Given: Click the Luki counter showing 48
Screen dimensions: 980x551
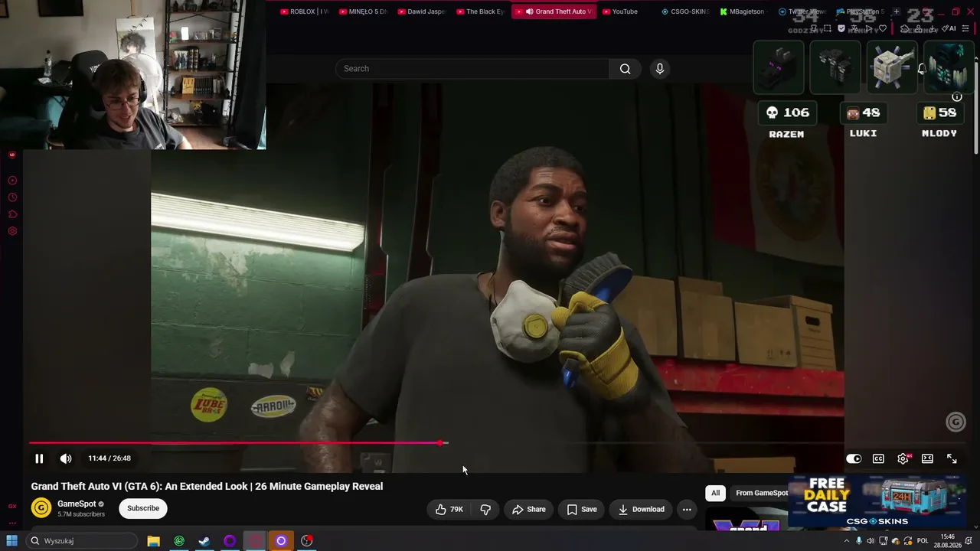Looking at the screenshot, I should 864,112.
